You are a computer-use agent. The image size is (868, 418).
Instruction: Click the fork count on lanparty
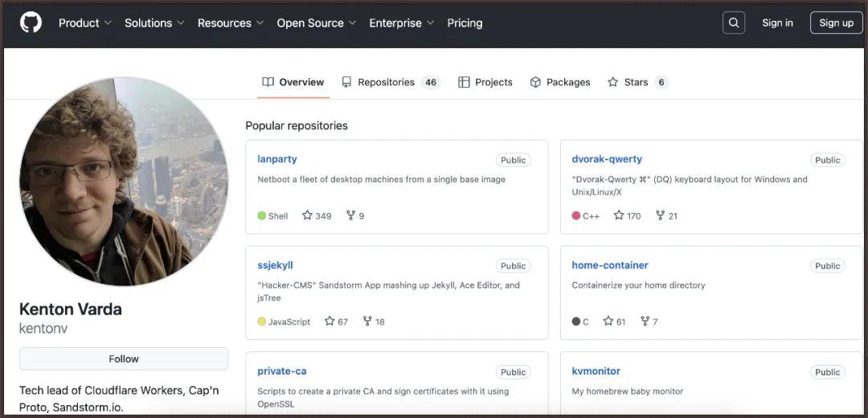[x=355, y=215]
